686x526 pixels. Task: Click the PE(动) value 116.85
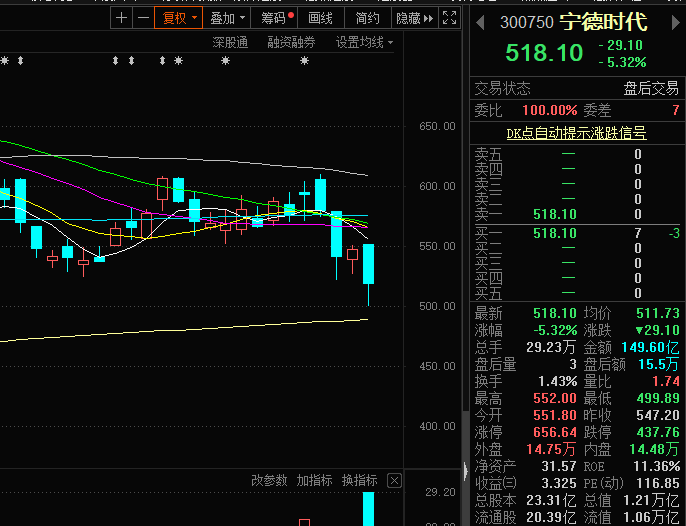(658, 484)
